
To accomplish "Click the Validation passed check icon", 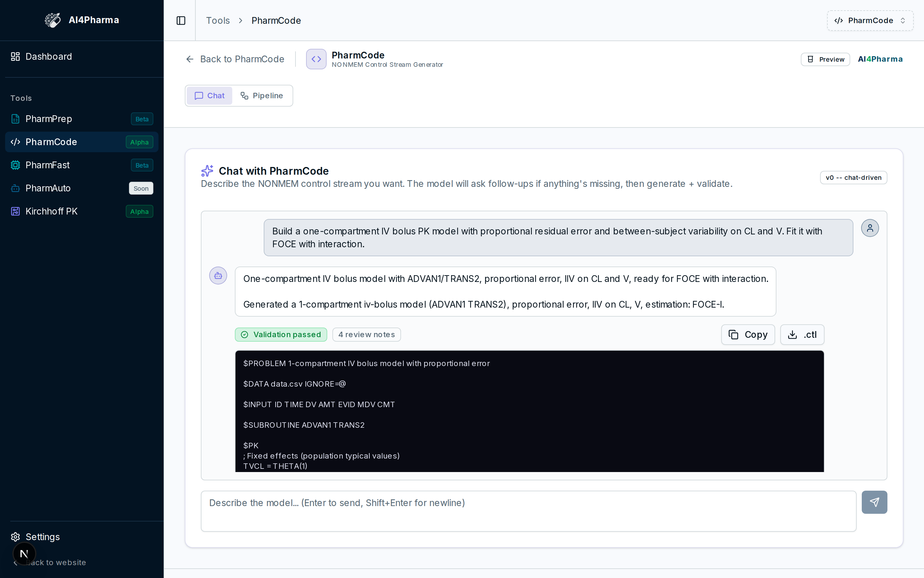I will 244,335.
